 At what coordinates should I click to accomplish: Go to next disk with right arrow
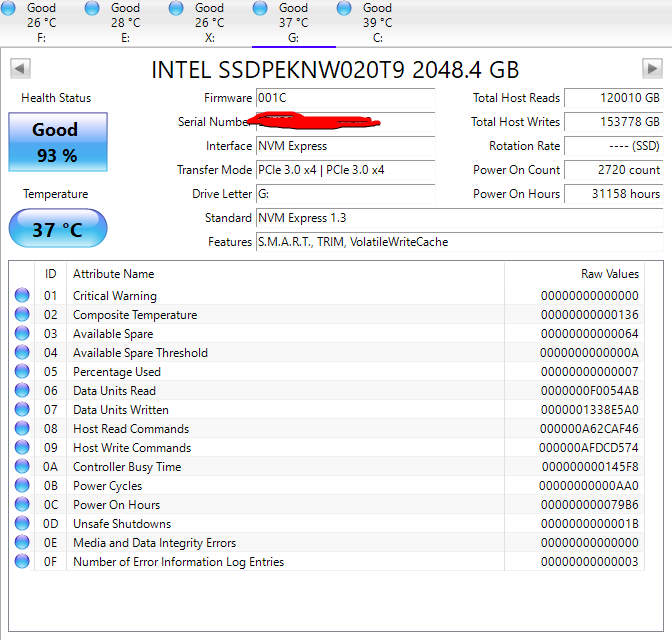point(652,69)
